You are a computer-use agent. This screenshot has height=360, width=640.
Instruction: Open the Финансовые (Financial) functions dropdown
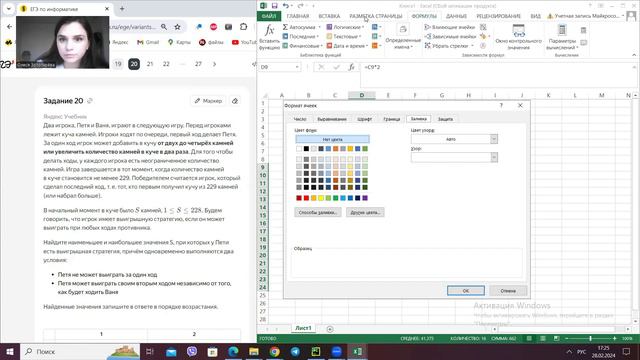[x=302, y=46]
